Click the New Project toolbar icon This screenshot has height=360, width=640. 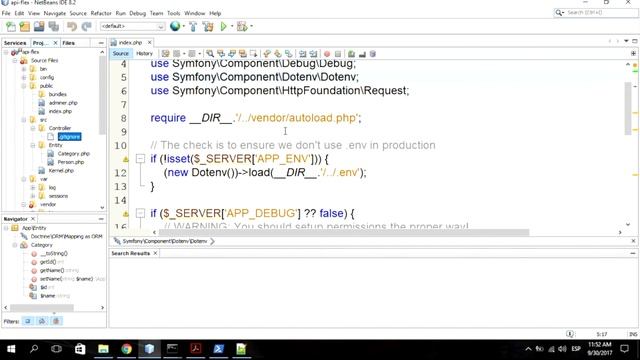point(25,27)
